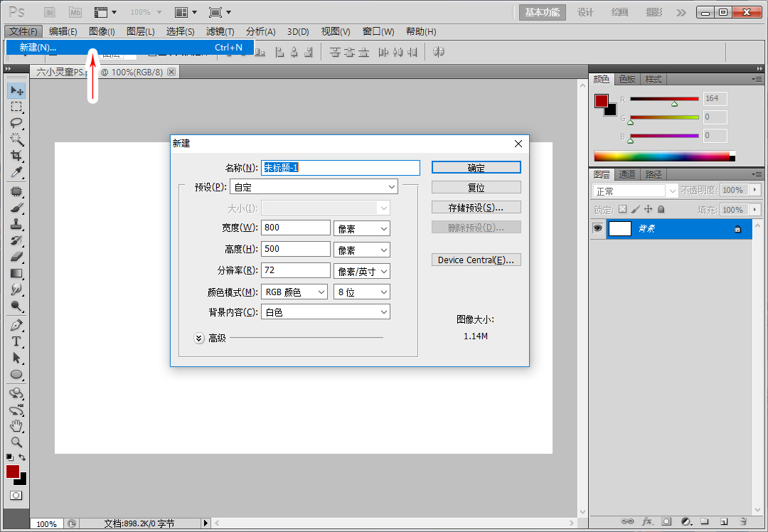This screenshot has height=532, width=768.
Task: Select the Zoom tool in toolbox
Action: click(16, 442)
